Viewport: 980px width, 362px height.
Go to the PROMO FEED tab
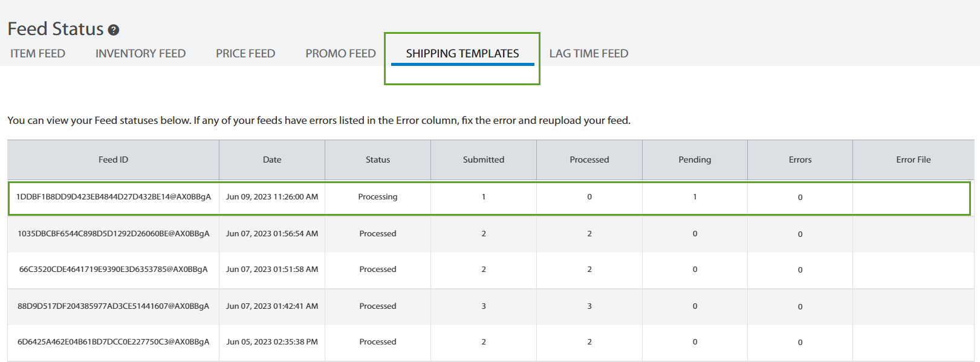(x=340, y=53)
